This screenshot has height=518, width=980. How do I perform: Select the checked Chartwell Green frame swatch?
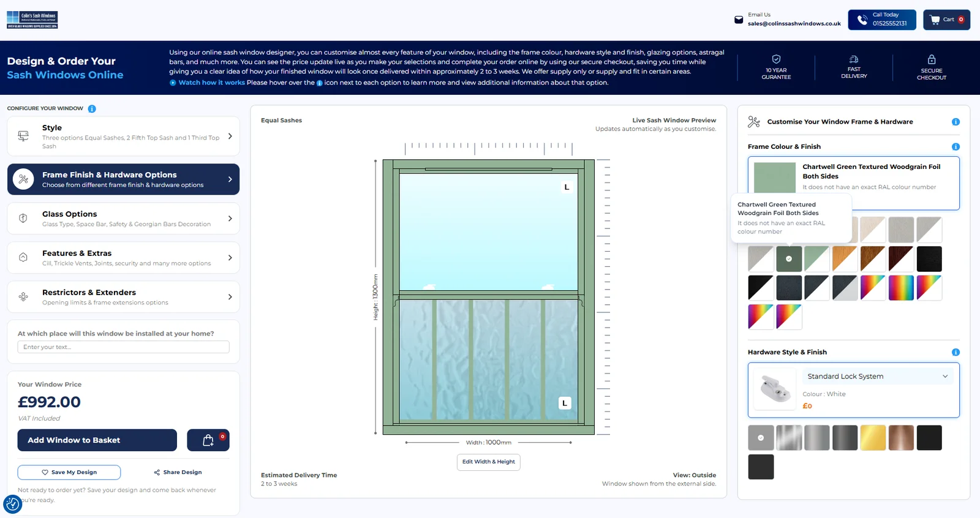tap(789, 259)
